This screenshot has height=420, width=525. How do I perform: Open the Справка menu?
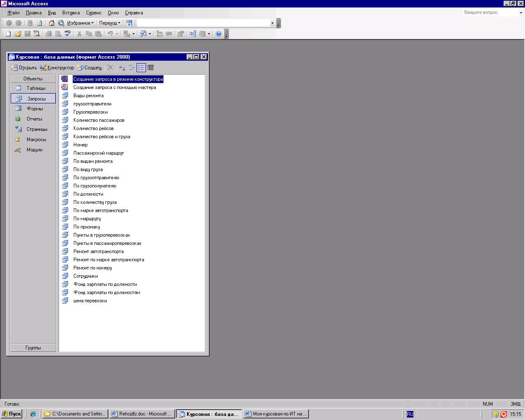click(134, 13)
